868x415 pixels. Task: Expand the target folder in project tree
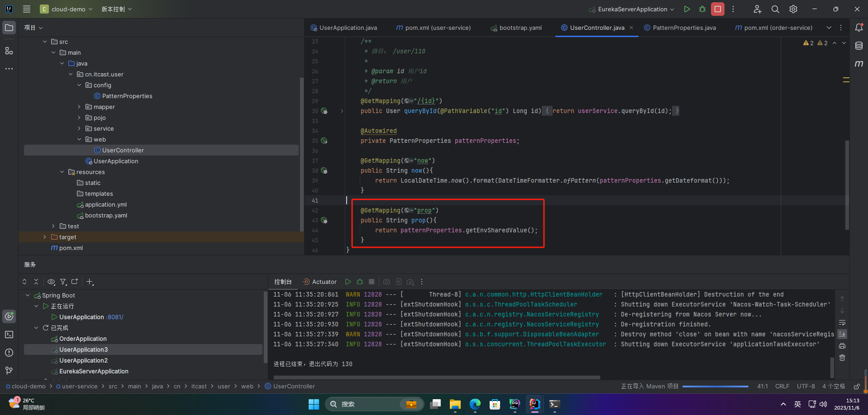click(44, 237)
